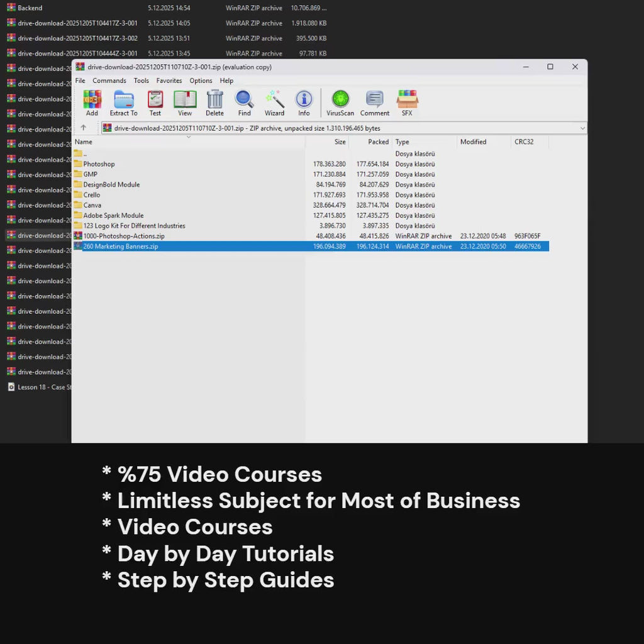Open the File menu

(x=80, y=80)
